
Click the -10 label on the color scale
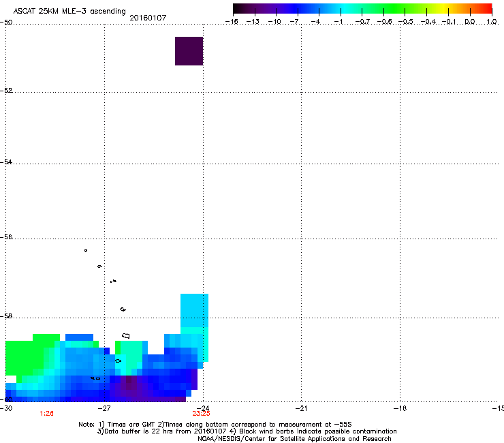coord(274,22)
